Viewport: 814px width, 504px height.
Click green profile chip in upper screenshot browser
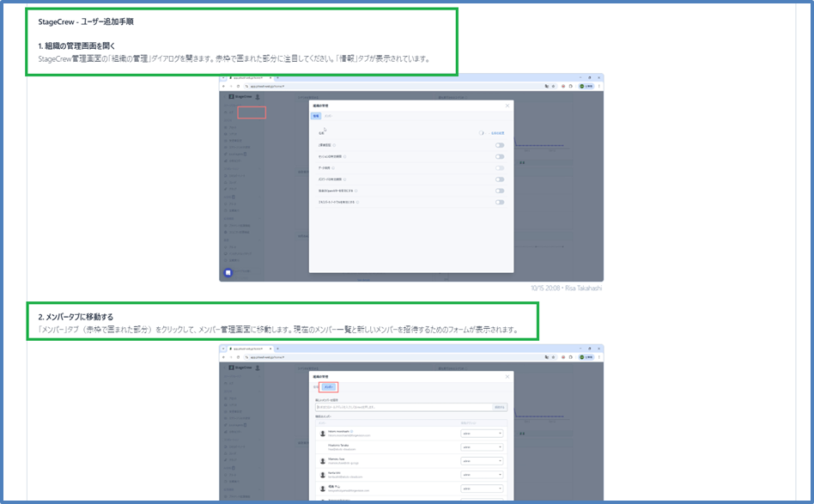coord(586,86)
